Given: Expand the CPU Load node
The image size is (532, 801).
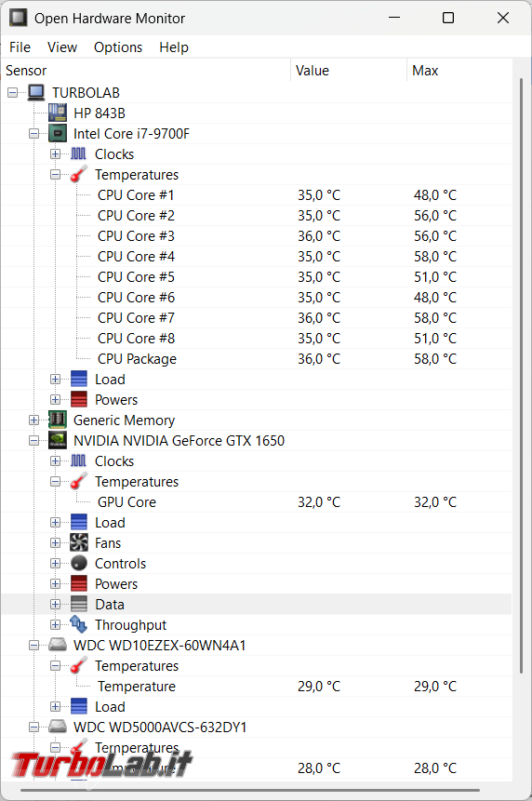Looking at the screenshot, I should coord(56,379).
